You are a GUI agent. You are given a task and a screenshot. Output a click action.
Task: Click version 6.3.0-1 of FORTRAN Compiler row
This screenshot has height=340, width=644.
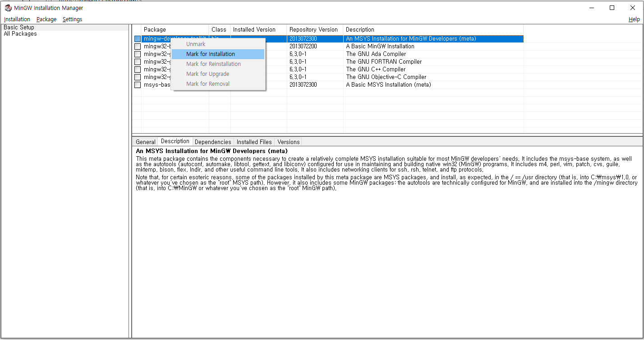pyautogui.click(x=298, y=62)
